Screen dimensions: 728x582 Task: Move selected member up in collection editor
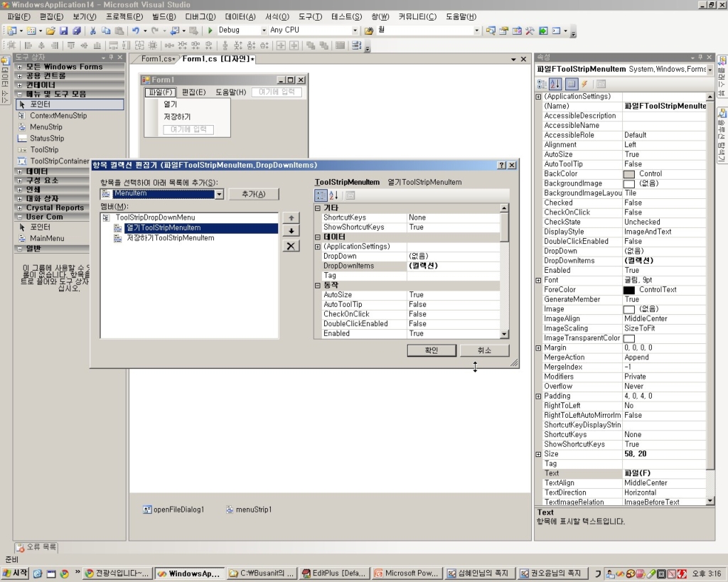(291, 217)
